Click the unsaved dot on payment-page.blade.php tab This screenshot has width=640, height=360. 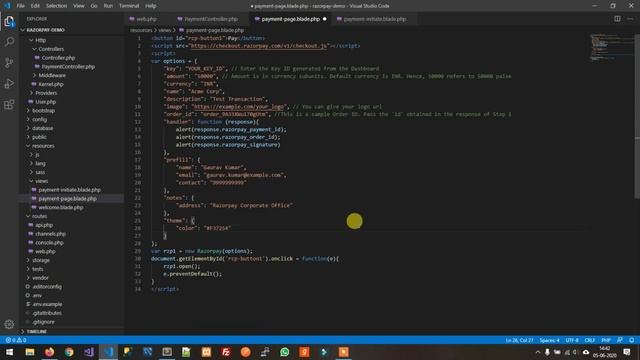point(325,19)
